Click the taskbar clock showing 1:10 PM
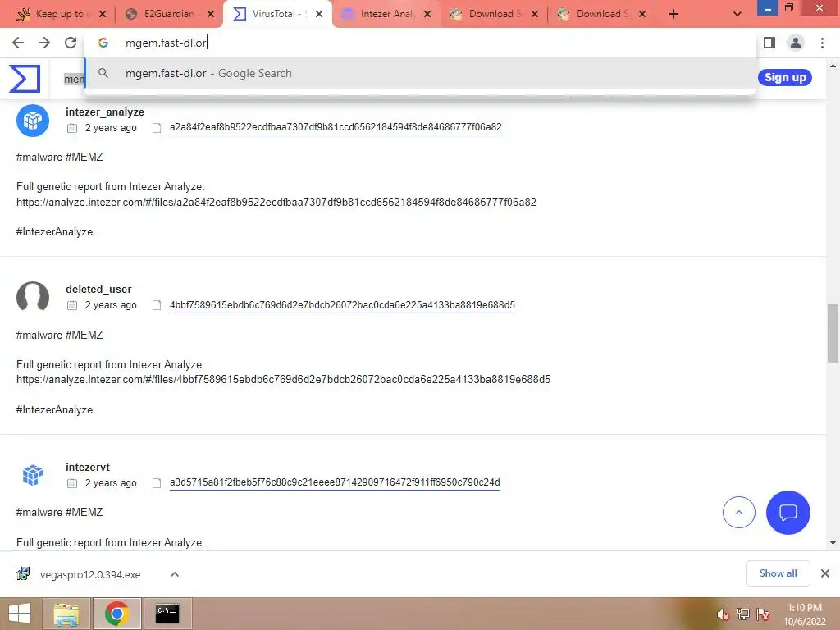 [x=805, y=608]
